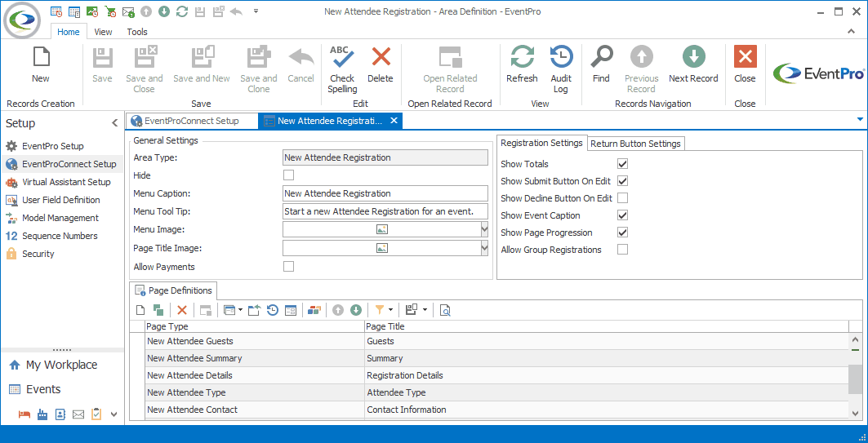Enable Allow Group Registrations
Image resolution: width=868 pixels, height=443 pixels.
pyautogui.click(x=623, y=250)
